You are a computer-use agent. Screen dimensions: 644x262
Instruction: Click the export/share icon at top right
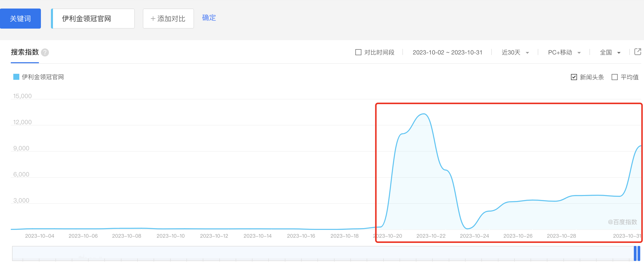(x=637, y=52)
